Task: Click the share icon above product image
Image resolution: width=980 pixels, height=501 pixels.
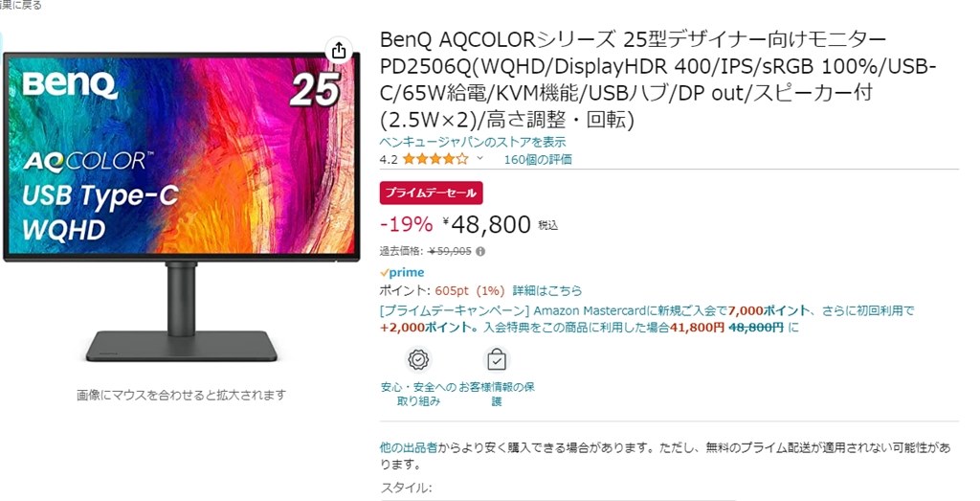Action: click(339, 51)
